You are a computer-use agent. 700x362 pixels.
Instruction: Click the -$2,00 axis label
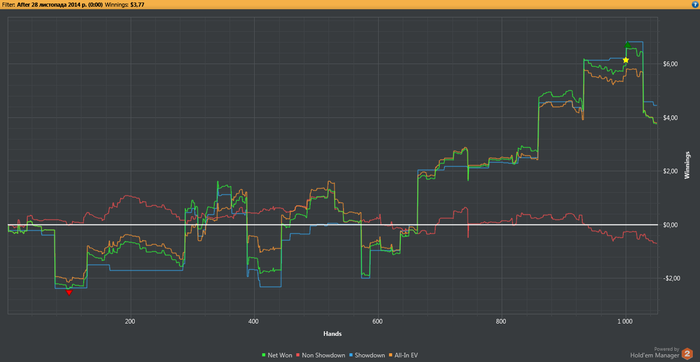tap(671, 278)
